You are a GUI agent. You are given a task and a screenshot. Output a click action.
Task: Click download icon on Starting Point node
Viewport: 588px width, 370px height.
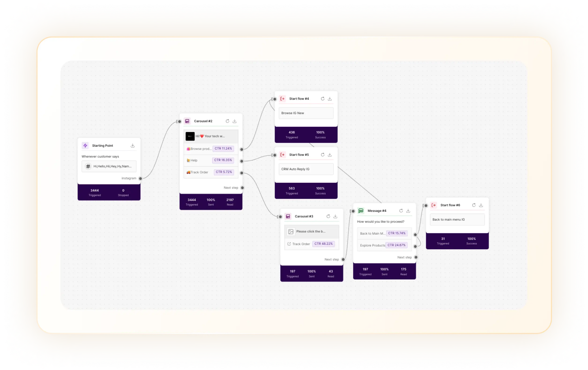click(x=133, y=146)
